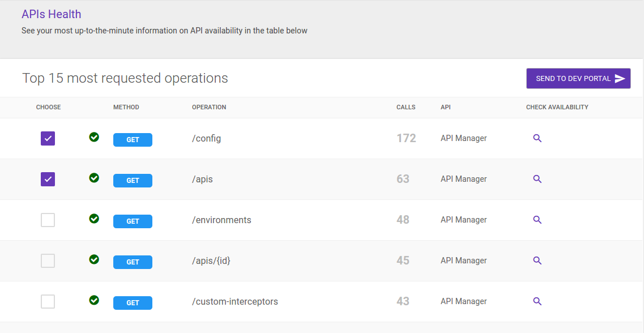Click the health status icon for /environments
The width and height of the screenshot is (644, 333).
[94, 219]
